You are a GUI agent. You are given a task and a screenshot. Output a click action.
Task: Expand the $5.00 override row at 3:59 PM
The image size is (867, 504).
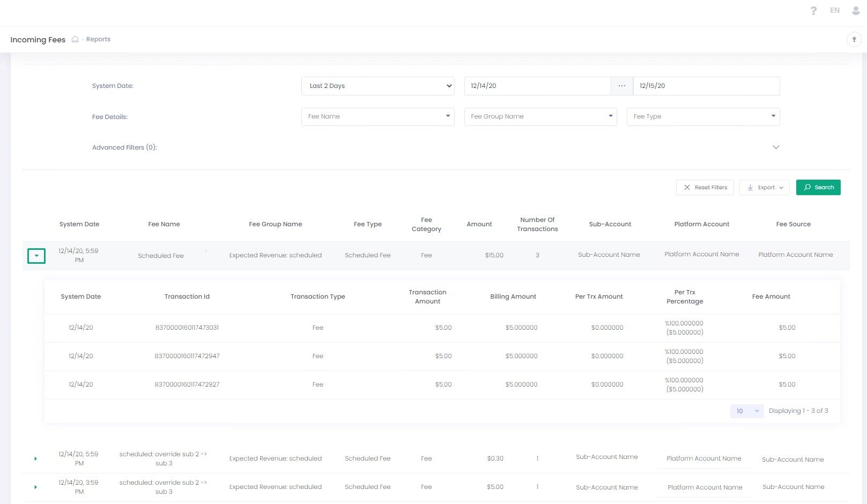point(35,487)
